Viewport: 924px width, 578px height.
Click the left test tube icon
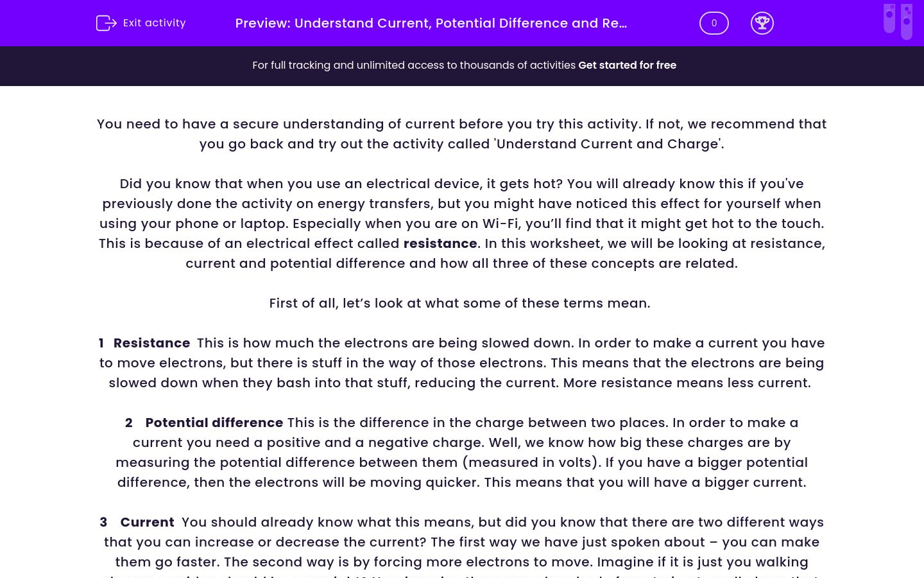889,21
